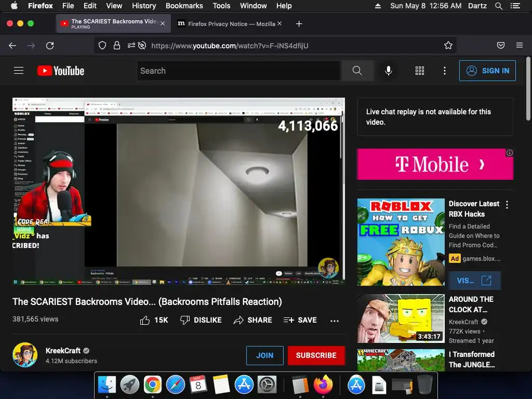Click the Dartz user menu
Screen dimensions: 532x399
pos(477,6)
